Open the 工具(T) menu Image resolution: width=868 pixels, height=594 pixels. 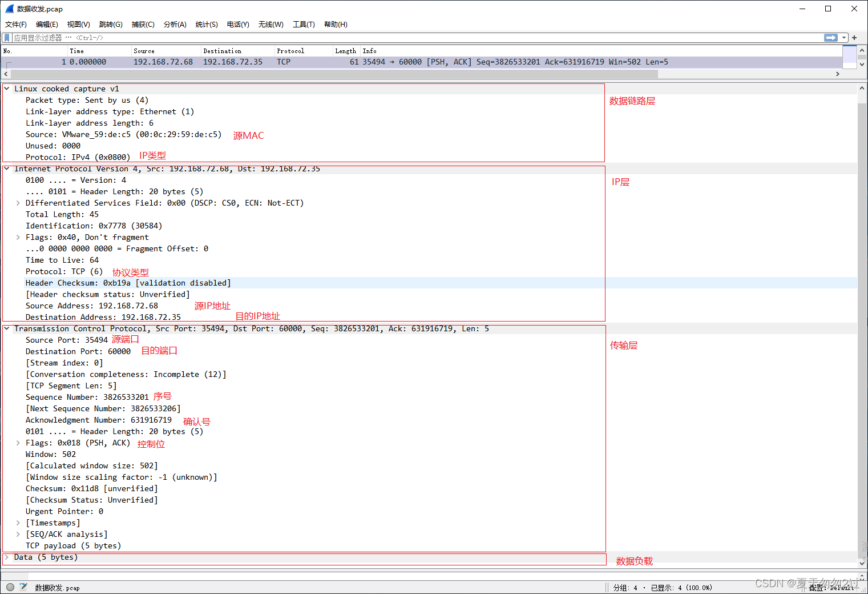[x=304, y=25]
